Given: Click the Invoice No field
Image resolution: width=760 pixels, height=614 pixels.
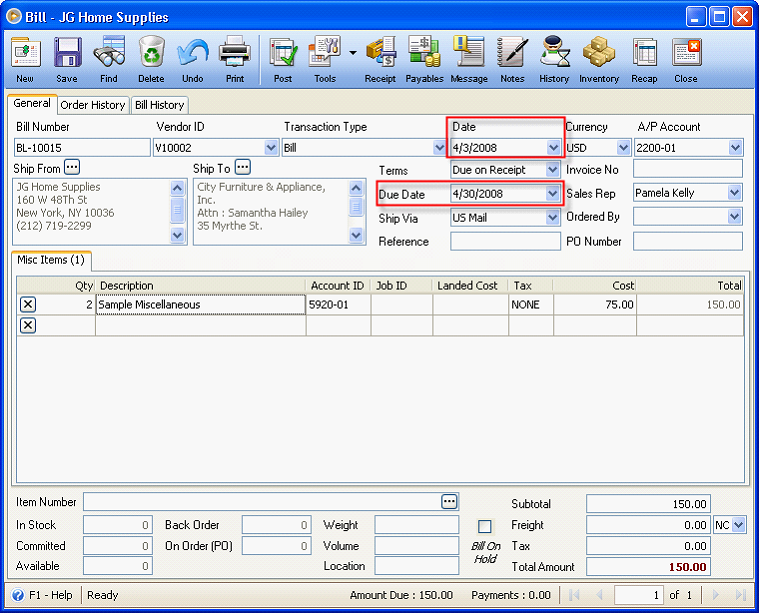Looking at the screenshot, I should click(x=688, y=169).
